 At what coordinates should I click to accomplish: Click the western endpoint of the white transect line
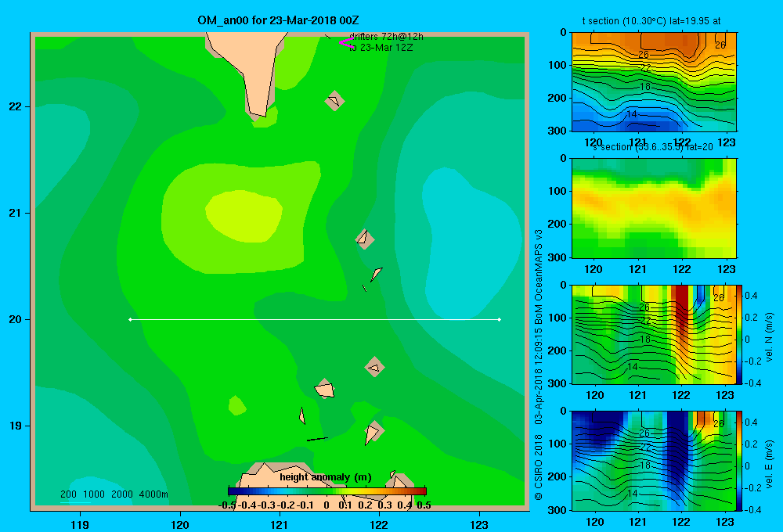point(130,319)
